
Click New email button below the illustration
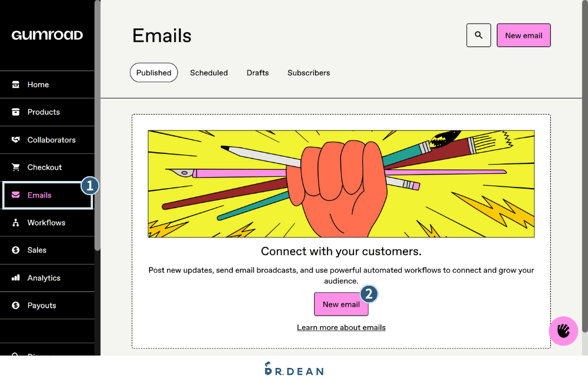(341, 304)
